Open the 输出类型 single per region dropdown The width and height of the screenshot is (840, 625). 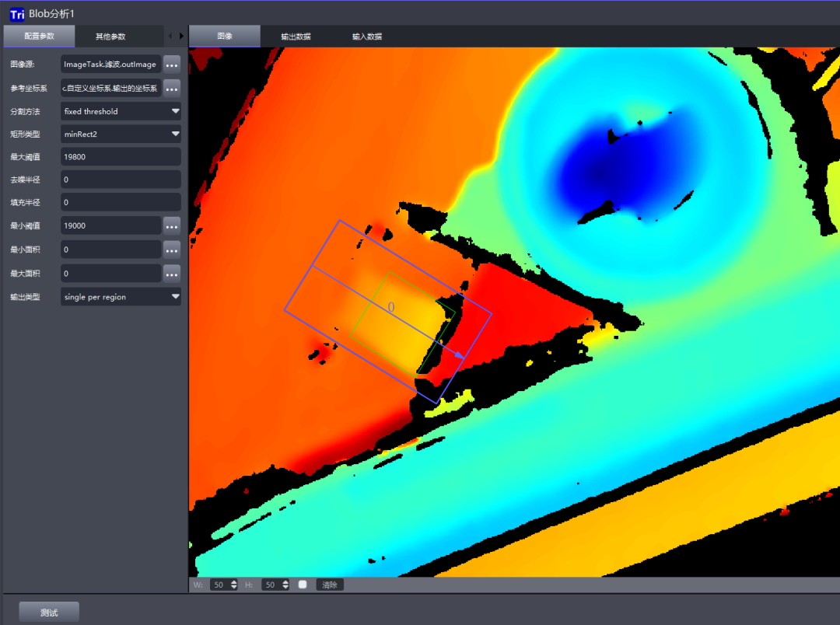[121, 296]
